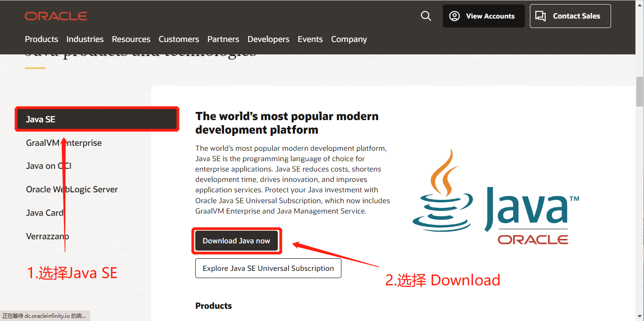Select the Java on OCI tab
644x321 pixels.
tap(49, 166)
